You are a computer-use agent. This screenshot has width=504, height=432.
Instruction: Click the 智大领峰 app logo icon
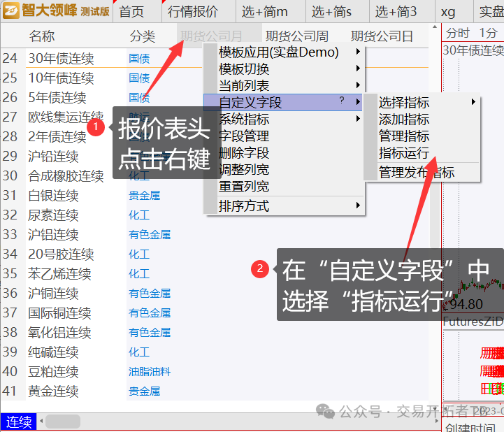[x=10, y=10]
